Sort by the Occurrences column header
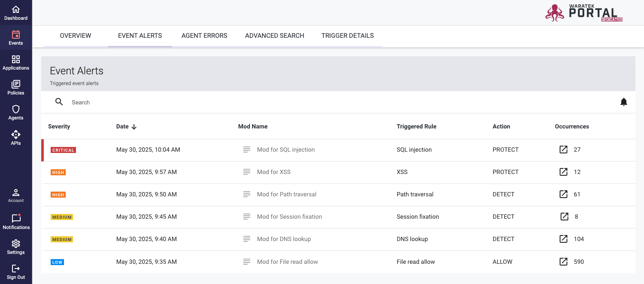The image size is (644, 284). (x=572, y=126)
